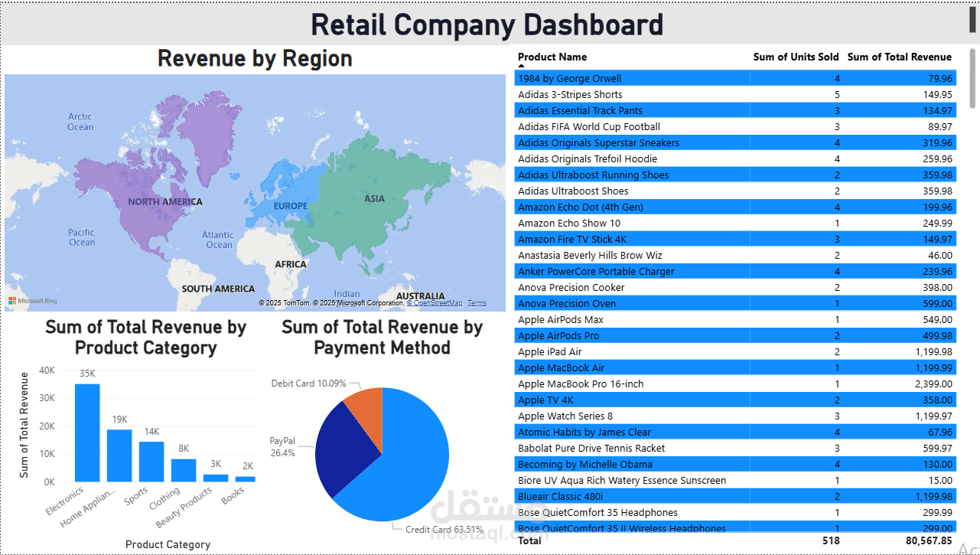Open the OpenStreetMap attribution link
Viewport: 980px width, 555px height.
[434, 303]
